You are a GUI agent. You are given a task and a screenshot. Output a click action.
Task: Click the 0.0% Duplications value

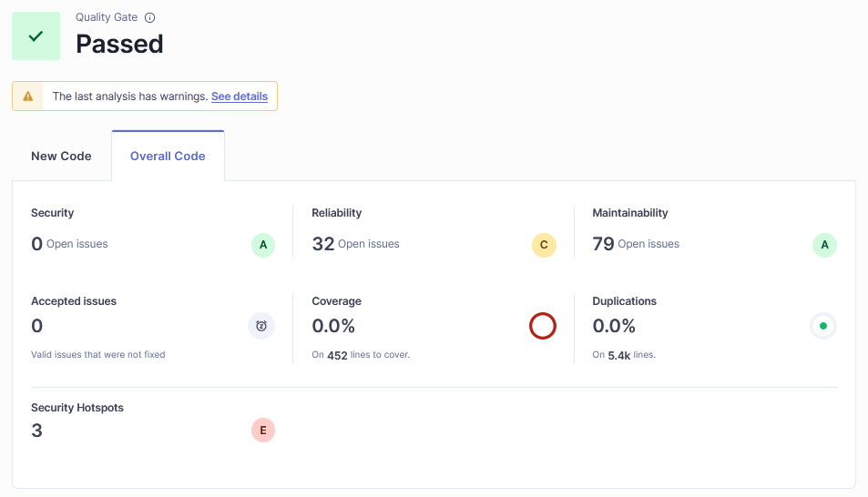tap(614, 326)
